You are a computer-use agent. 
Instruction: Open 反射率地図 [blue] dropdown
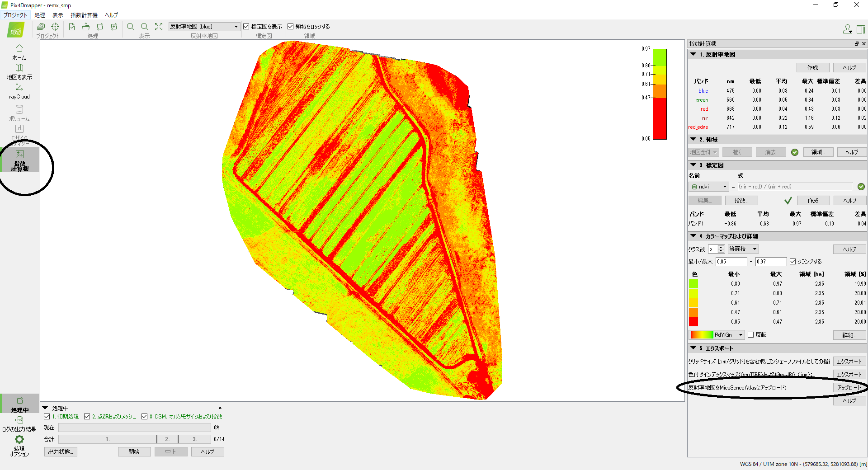(204, 27)
